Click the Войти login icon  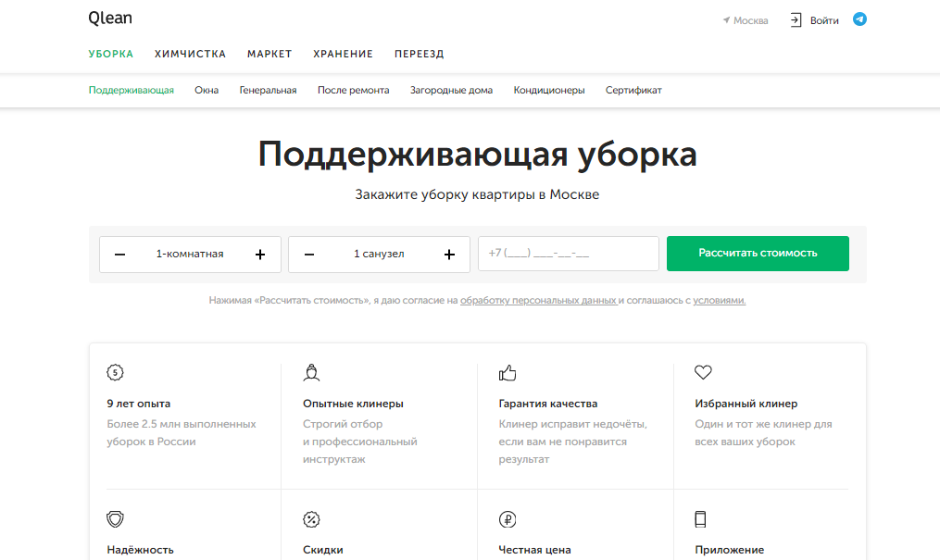point(796,20)
